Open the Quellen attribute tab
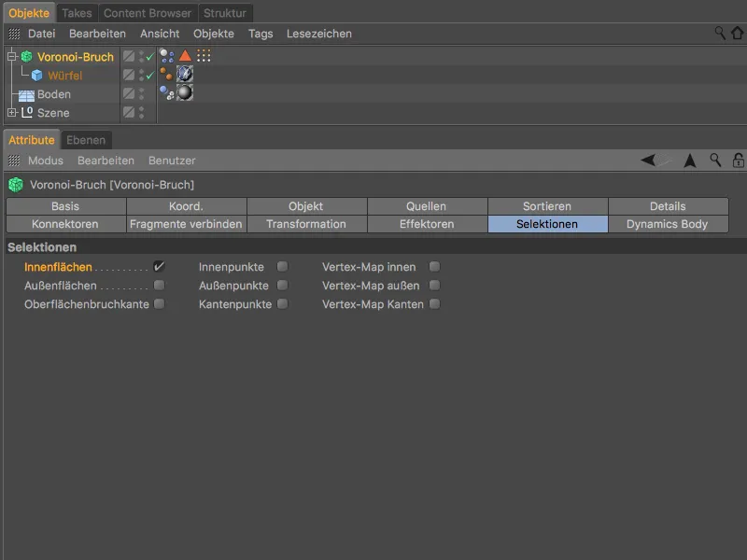 point(427,206)
